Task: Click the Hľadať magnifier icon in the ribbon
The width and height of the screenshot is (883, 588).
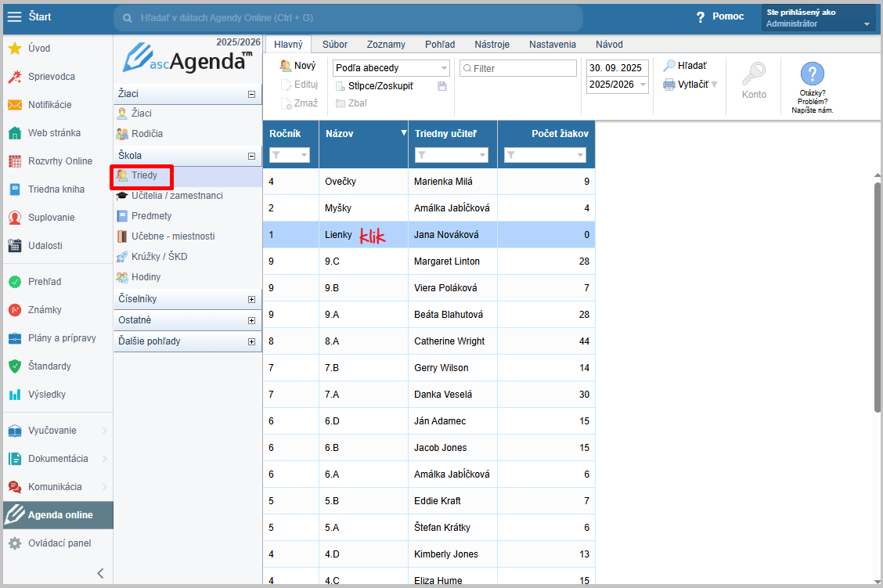Action: pos(669,67)
